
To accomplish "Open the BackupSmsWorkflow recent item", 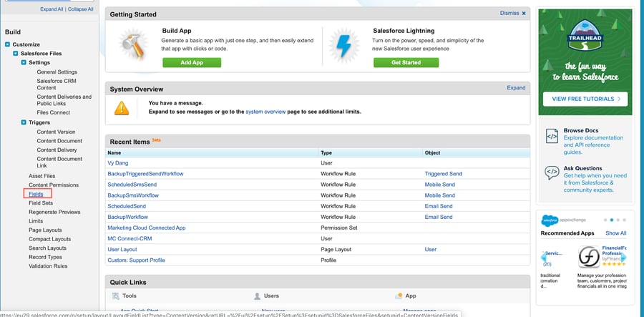I will 133,195.
